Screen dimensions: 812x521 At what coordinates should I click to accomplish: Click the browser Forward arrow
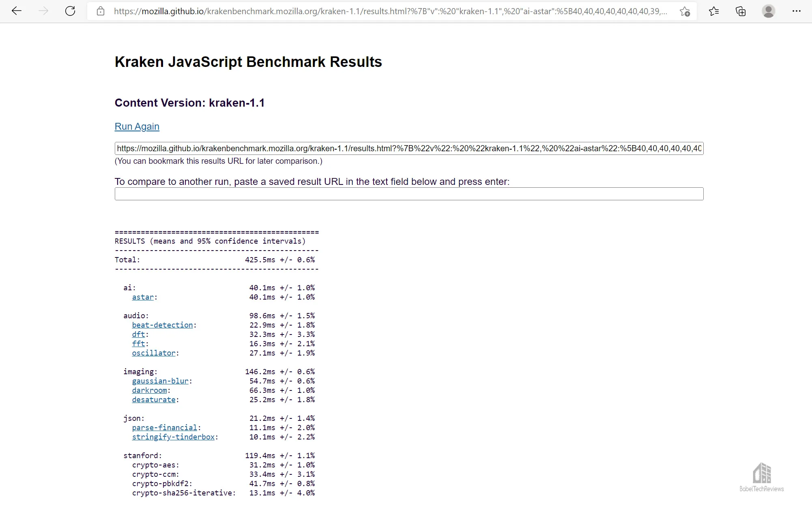[x=43, y=11]
